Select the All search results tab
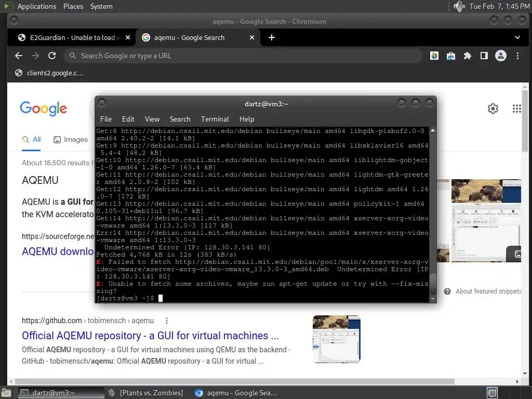Viewport: 532px width, 399px height. [x=32, y=139]
